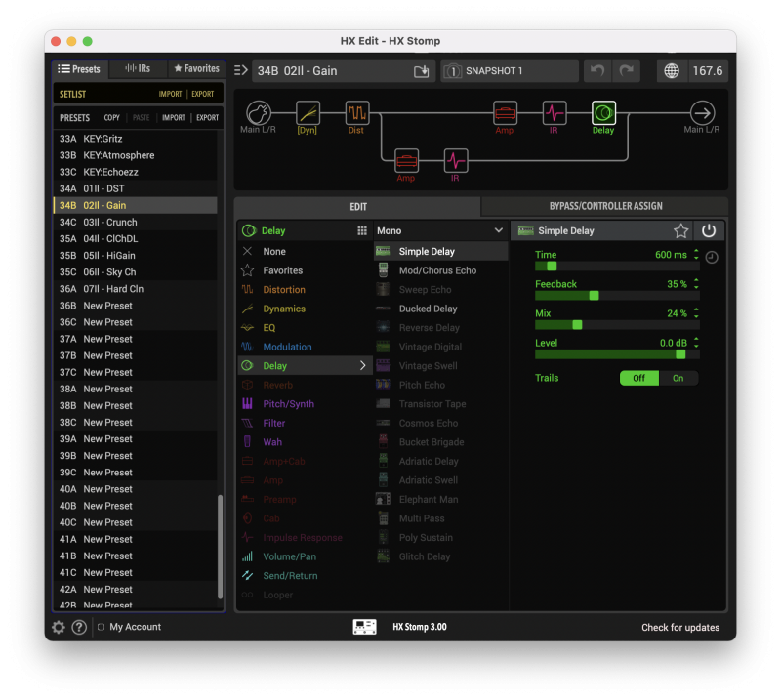Click the 167.6 tempo field

(708, 70)
